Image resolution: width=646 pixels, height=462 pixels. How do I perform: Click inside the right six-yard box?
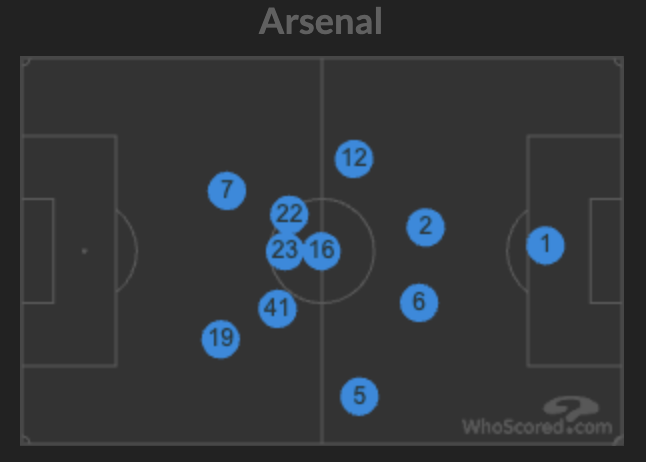coord(606,250)
